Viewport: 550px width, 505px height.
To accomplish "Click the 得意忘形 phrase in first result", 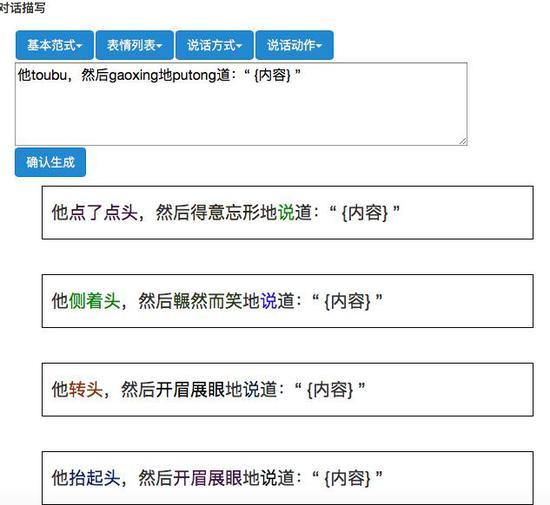I will tap(225, 213).
